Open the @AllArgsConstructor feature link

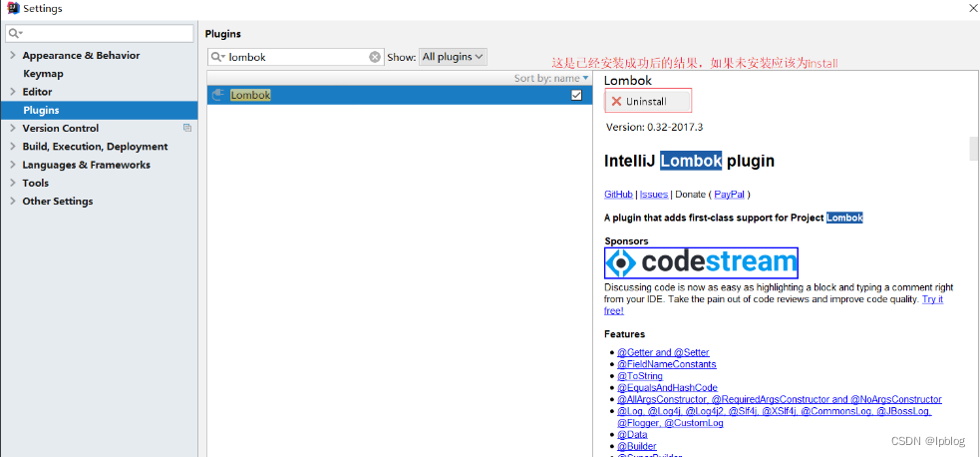(x=780, y=399)
